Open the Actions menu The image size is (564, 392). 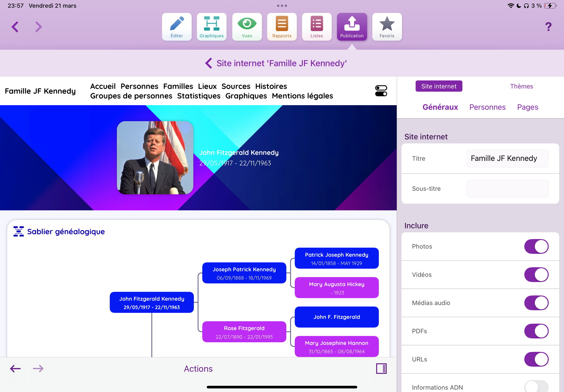tap(198, 368)
